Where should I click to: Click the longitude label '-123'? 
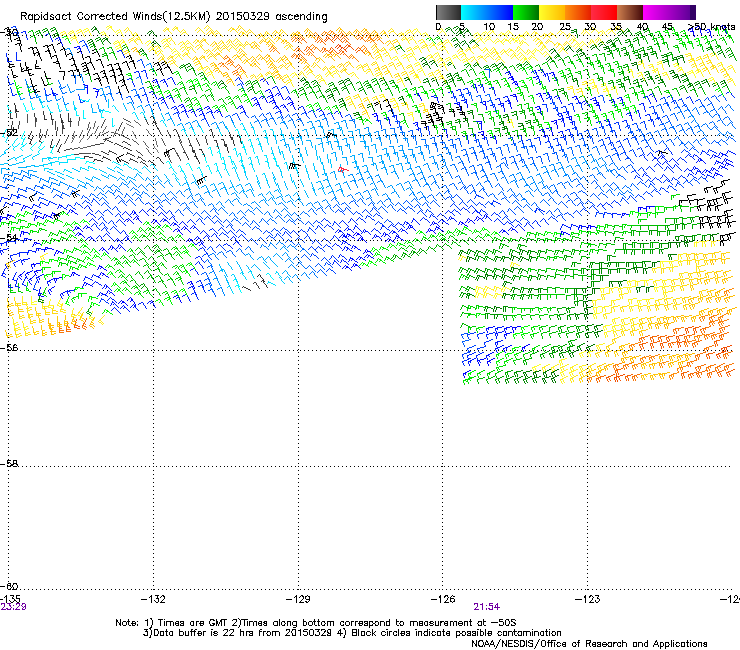588,599
